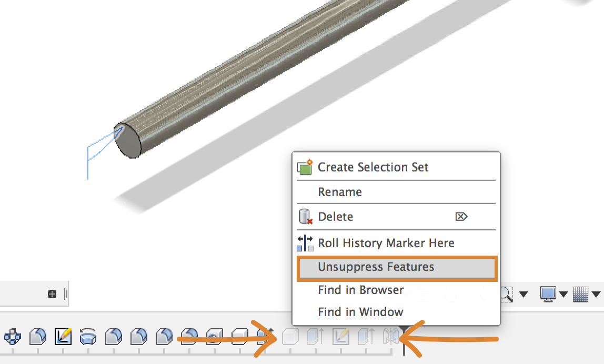
Task: Click the Zoom Window magnifier icon
Action: point(506,294)
